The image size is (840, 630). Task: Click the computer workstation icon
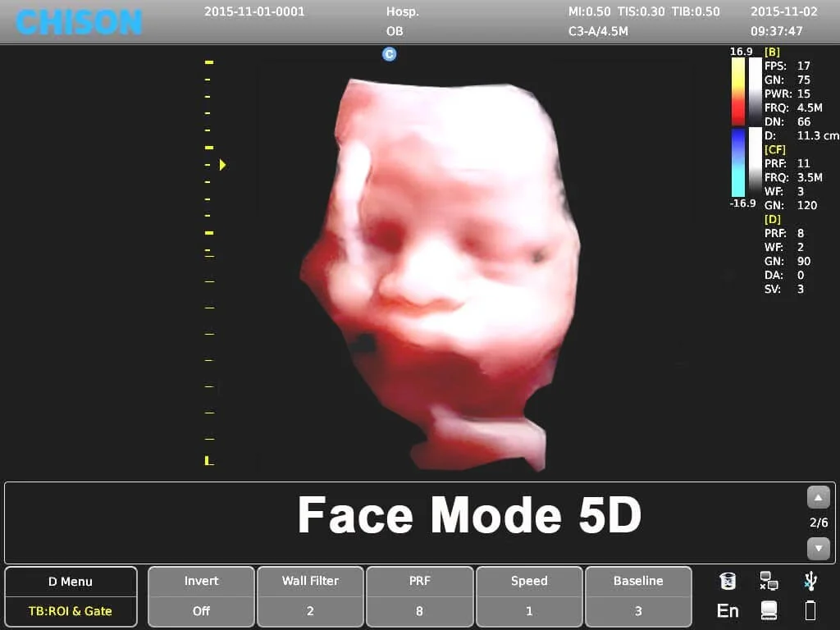pyautogui.click(x=769, y=610)
